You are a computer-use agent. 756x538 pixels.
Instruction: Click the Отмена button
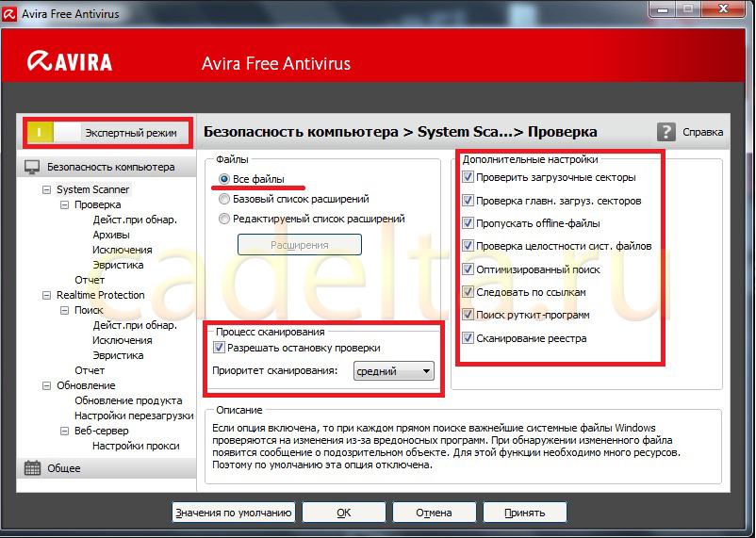tap(434, 513)
